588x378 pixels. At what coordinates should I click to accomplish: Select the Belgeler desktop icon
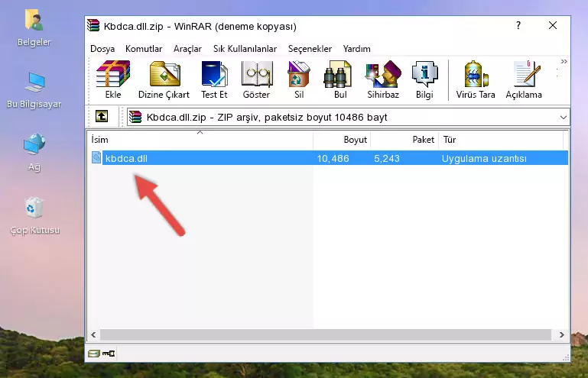pyautogui.click(x=34, y=27)
